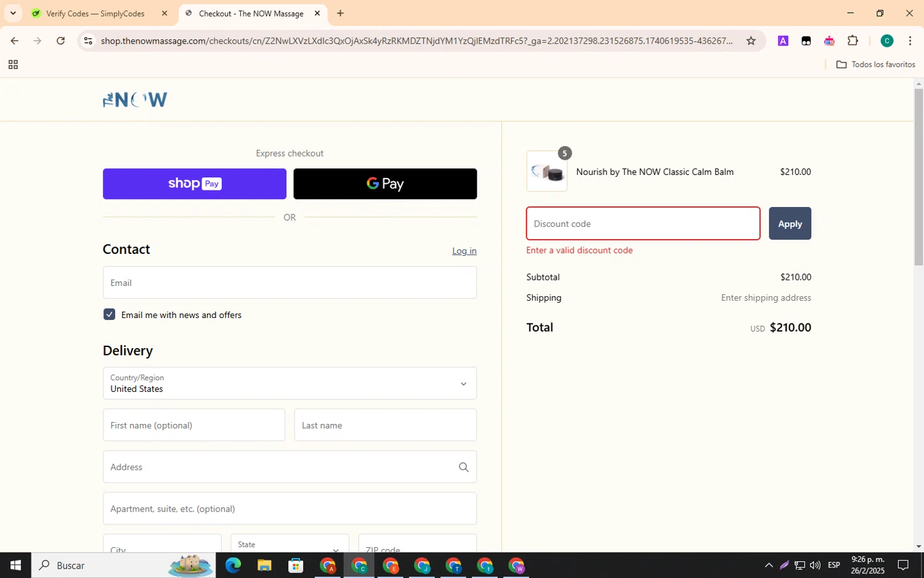Close the Verify Codes tab
The image size is (924, 578).
(x=164, y=13)
